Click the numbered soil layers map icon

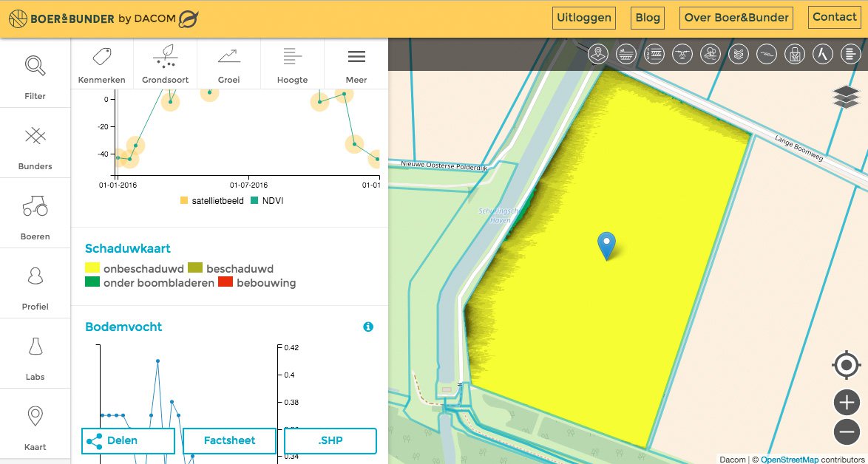click(654, 54)
